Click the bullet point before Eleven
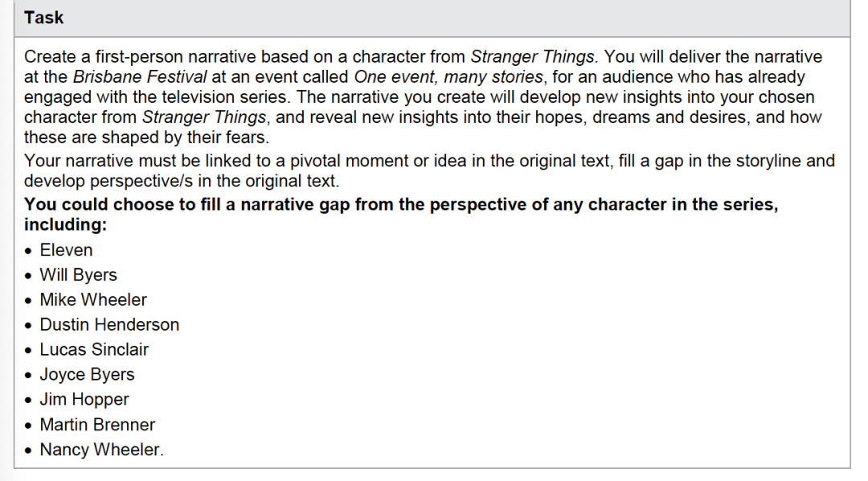The image size is (868, 481). click(28, 251)
